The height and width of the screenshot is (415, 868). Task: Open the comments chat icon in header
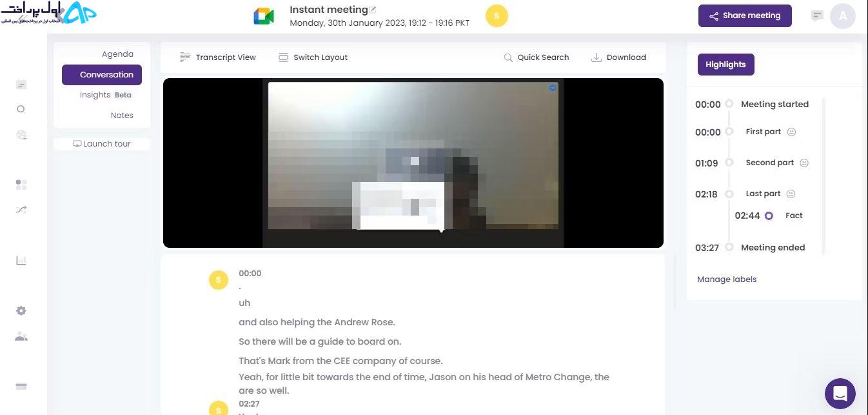pyautogui.click(x=817, y=16)
